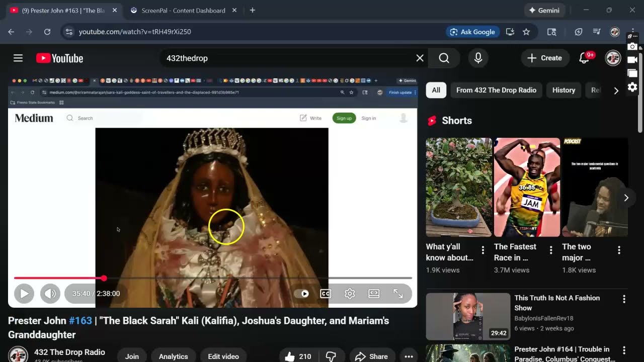Open This Truth Is Not A Fashion Show
Screen dimensions: 644x362
point(557,303)
